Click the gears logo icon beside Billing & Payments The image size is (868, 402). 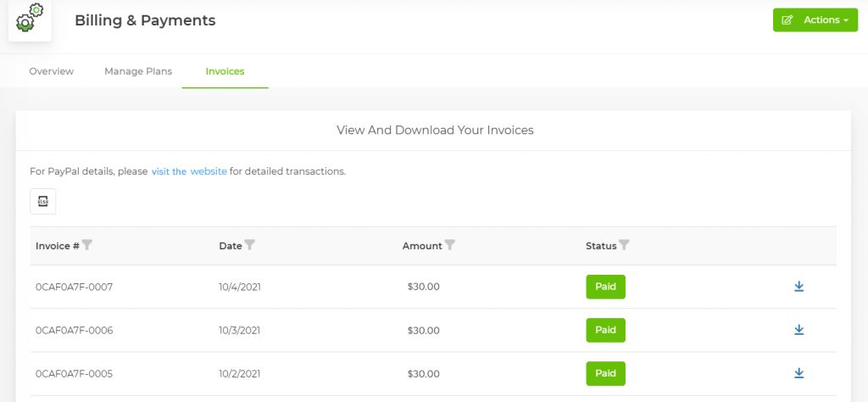pyautogui.click(x=30, y=20)
